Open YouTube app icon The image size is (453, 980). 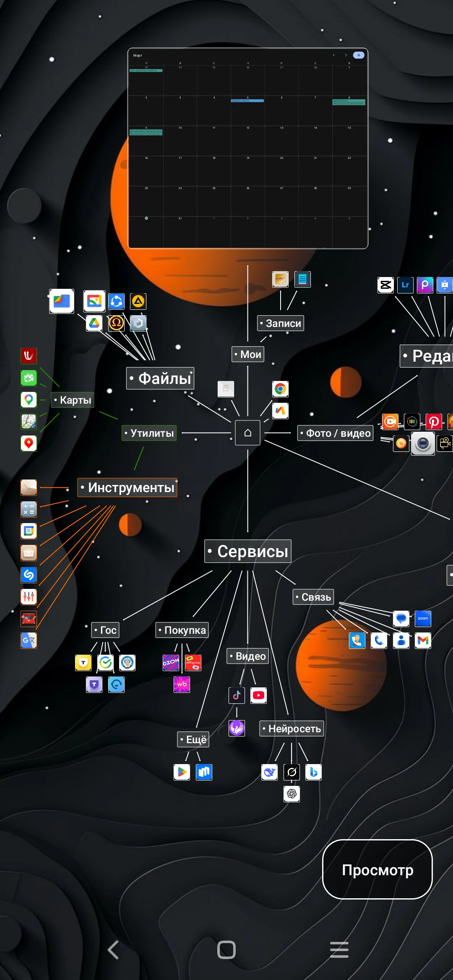[258, 695]
